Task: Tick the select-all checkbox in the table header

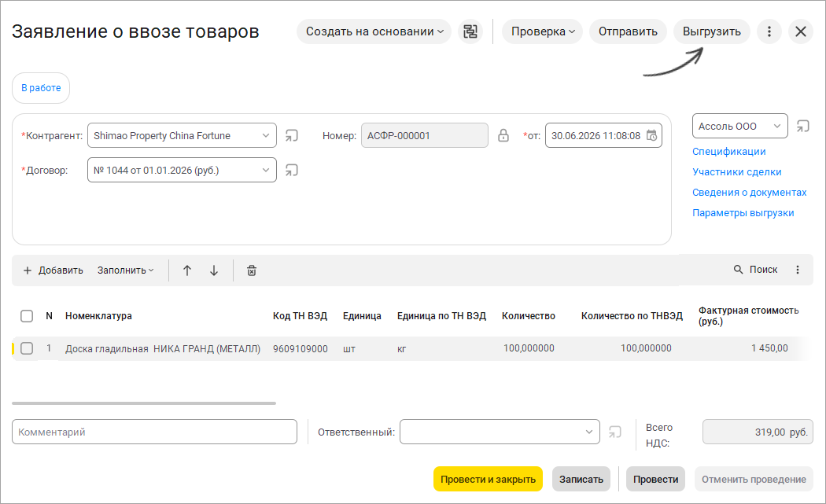Action: click(27, 316)
